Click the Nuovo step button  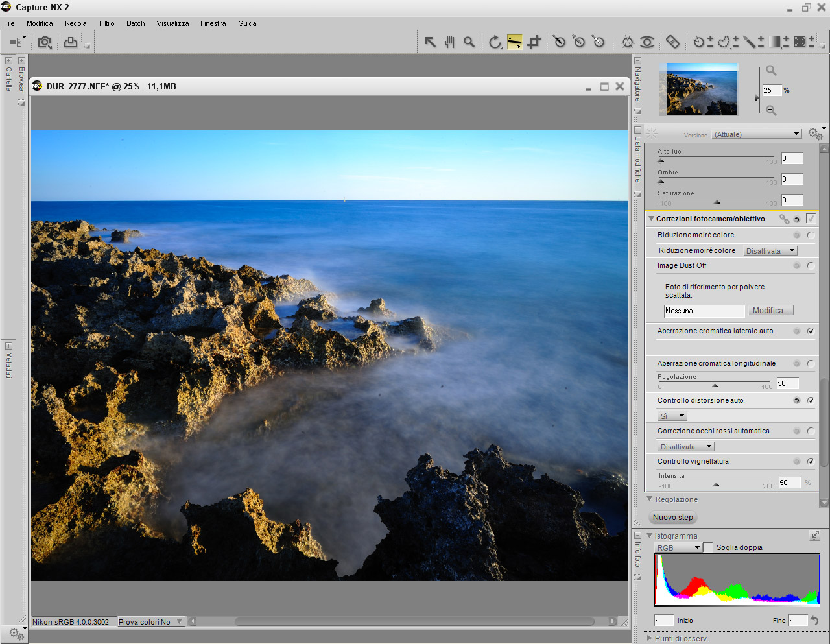pyautogui.click(x=672, y=518)
